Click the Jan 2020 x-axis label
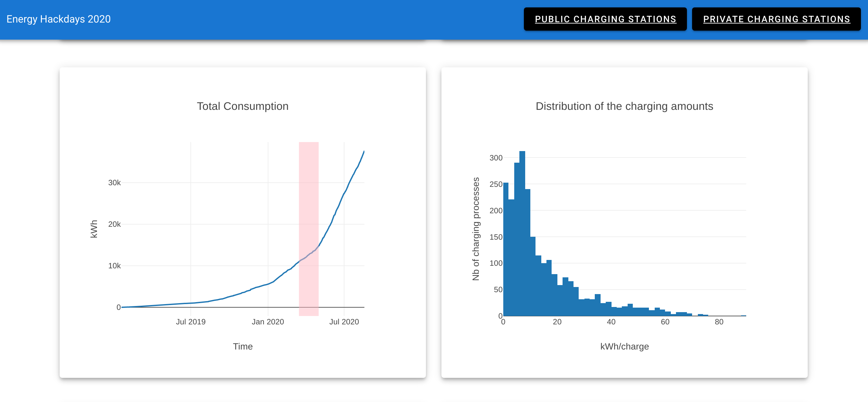The height and width of the screenshot is (402, 868). pos(267,322)
